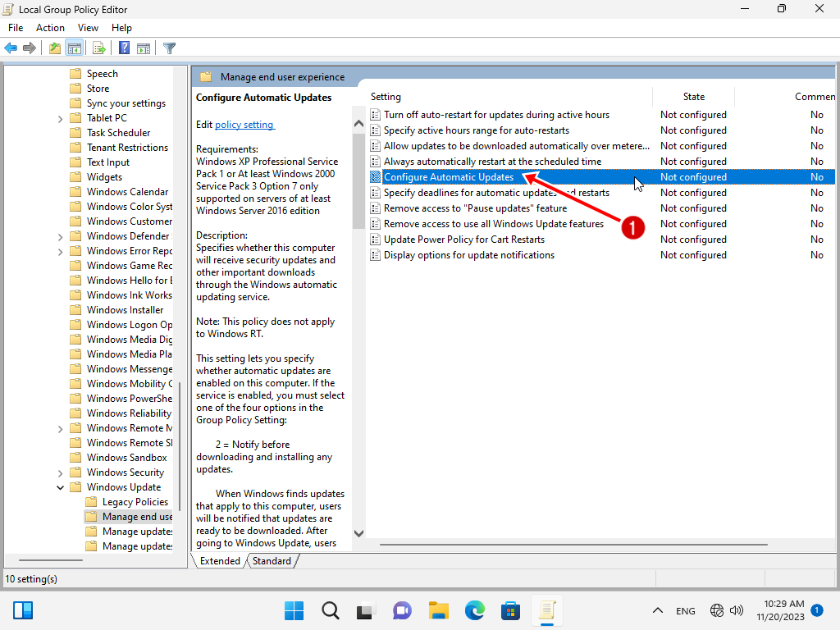Click the Up one level folder icon
The height and width of the screenshot is (630, 840).
(x=55, y=48)
